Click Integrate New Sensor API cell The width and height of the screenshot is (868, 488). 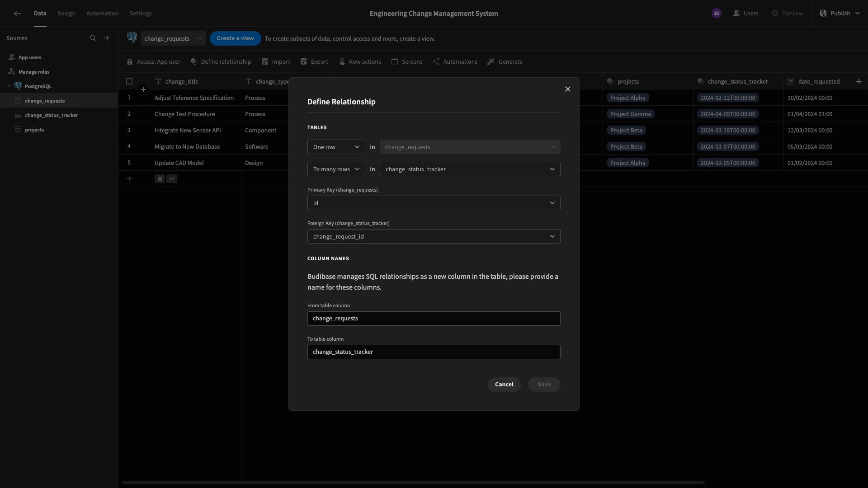[196, 131]
